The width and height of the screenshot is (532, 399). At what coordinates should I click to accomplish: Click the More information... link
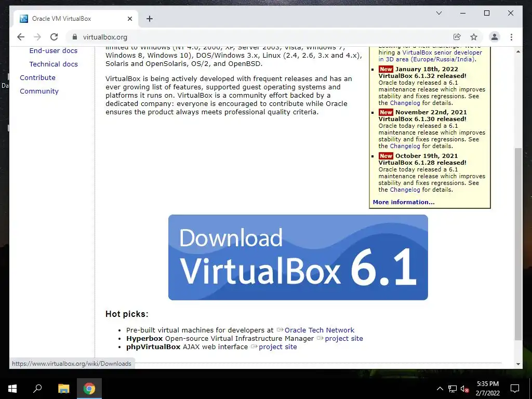403,202
